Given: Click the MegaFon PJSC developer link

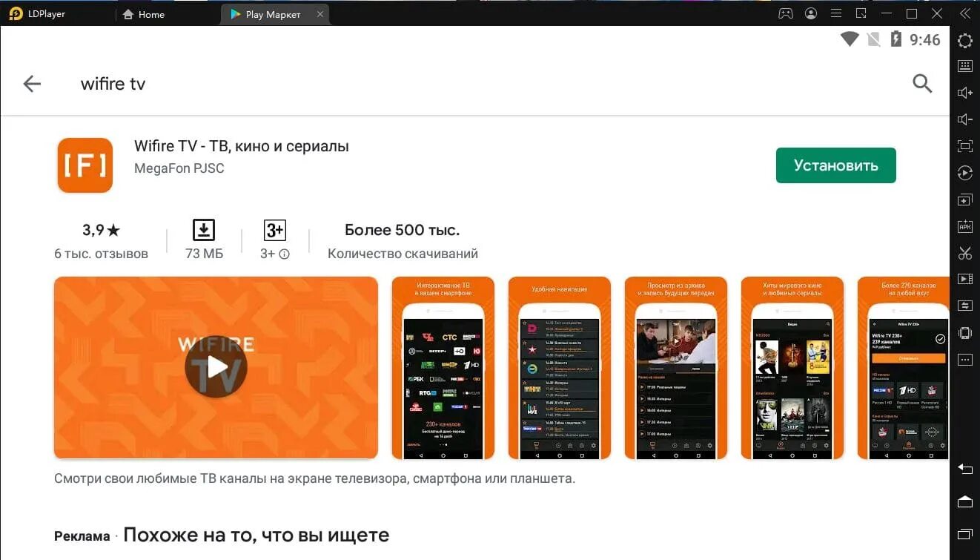Looking at the screenshot, I should pyautogui.click(x=179, y=168).
